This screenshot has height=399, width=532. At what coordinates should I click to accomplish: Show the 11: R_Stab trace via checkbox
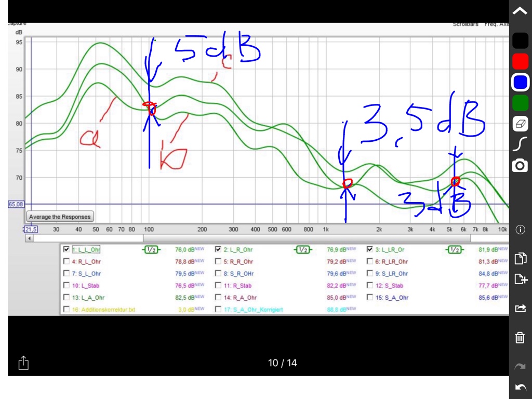tap(218, 285)
